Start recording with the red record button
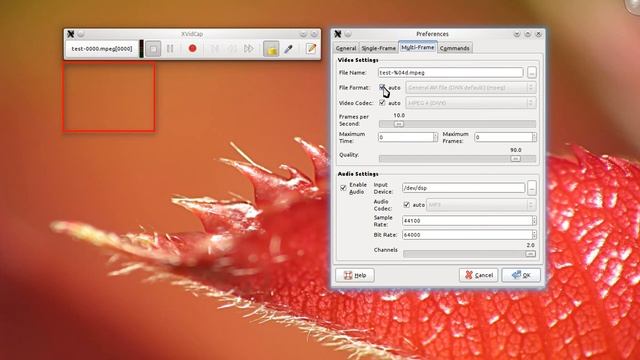The height and width of the screenshot is (360, 640). (192, 49)
